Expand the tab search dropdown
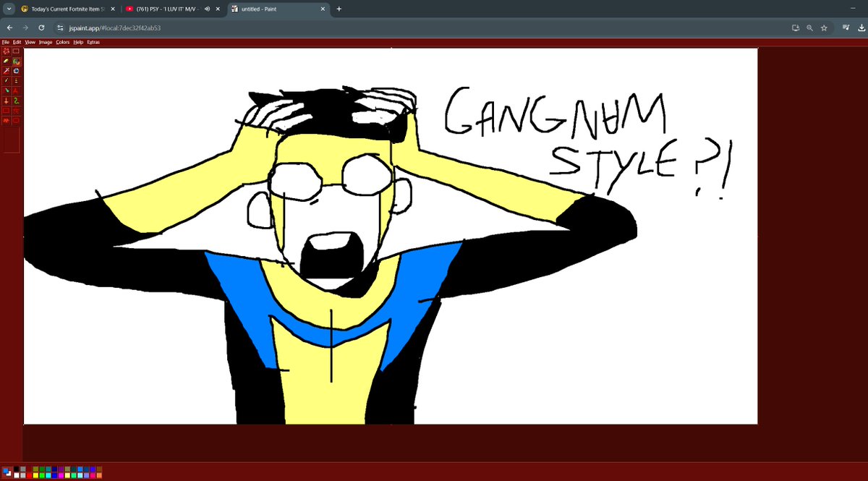 (9, 9)
